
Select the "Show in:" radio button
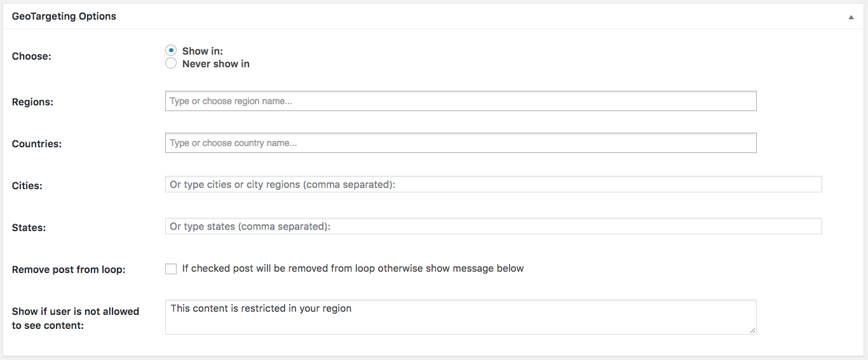[171, 50]
